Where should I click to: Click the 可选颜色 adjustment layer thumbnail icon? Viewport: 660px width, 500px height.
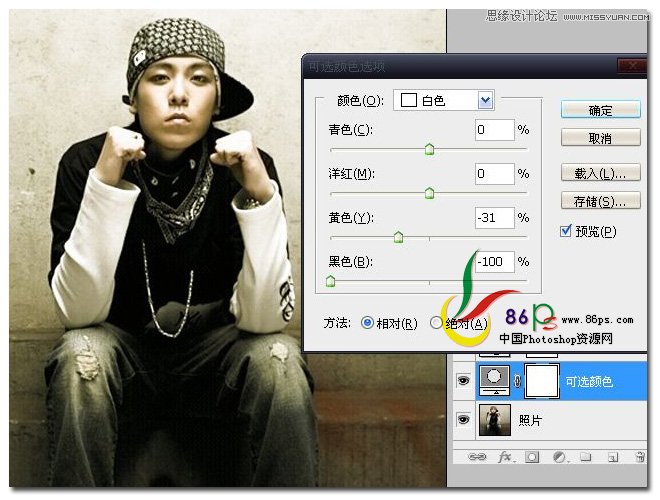[x=494, y=381]
